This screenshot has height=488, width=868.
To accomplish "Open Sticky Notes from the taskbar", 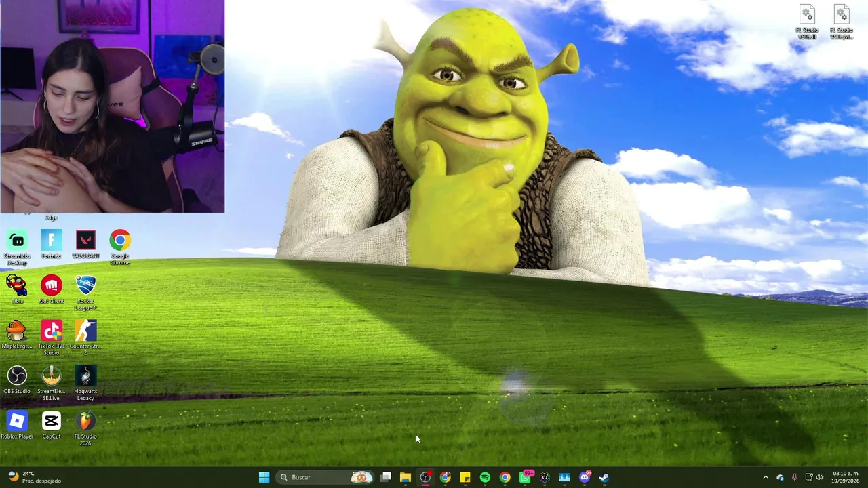I will tap(465, 477).
